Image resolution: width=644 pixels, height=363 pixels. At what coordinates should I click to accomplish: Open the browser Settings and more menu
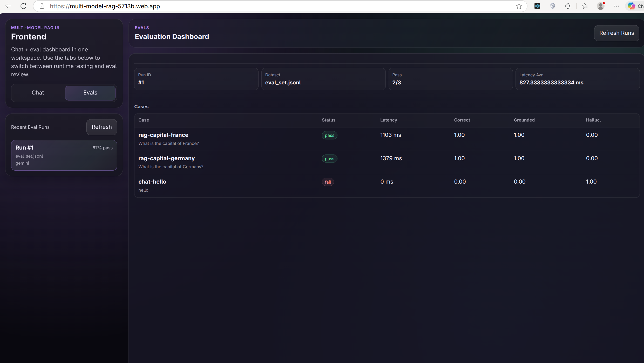[616, 6]
